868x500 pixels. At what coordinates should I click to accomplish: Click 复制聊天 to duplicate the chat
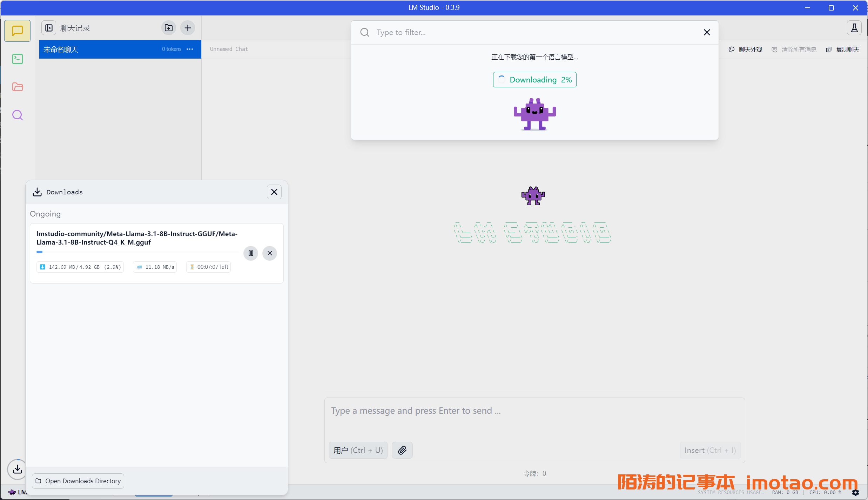coord(843,49)
